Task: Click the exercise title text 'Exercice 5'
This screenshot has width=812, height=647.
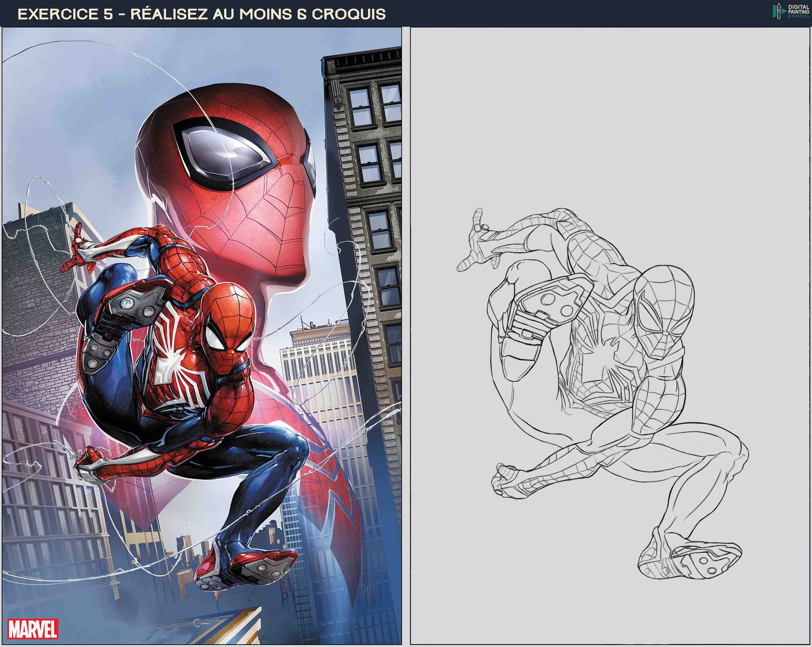Action: (x=65, y=14)
